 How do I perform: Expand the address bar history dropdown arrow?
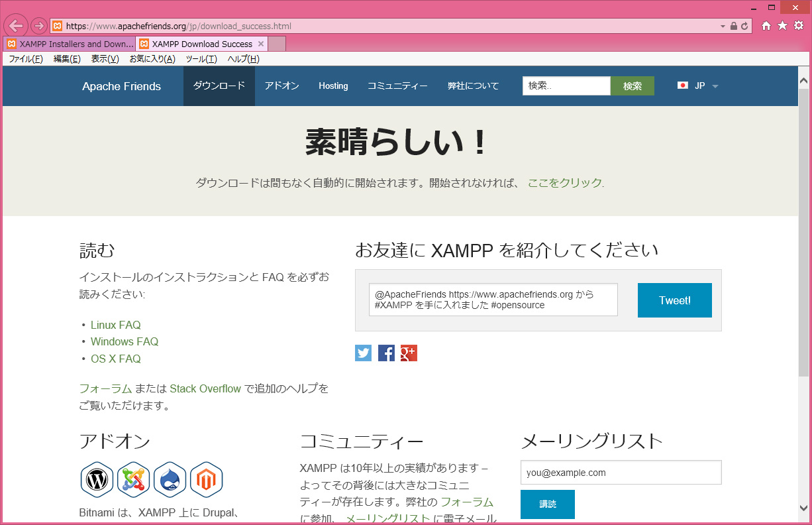[723, 27]
